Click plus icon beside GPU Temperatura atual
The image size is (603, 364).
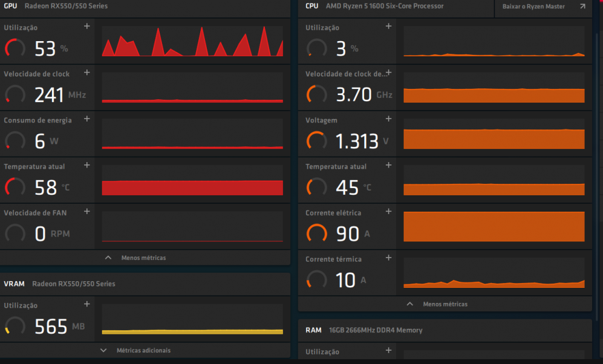click(87, 165)
